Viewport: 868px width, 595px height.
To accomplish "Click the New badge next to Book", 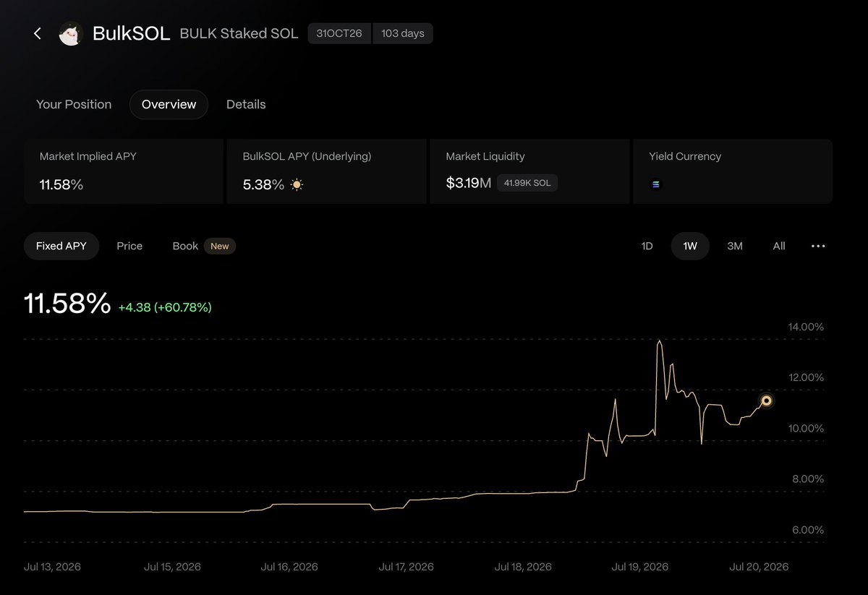I will tap(220, 247).
